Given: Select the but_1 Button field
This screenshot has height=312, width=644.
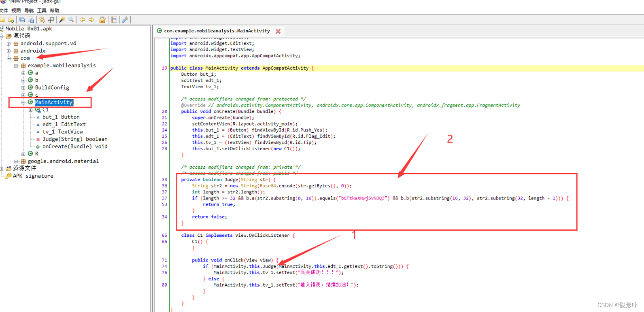Looking at the screenshot, I should (61, 117).
